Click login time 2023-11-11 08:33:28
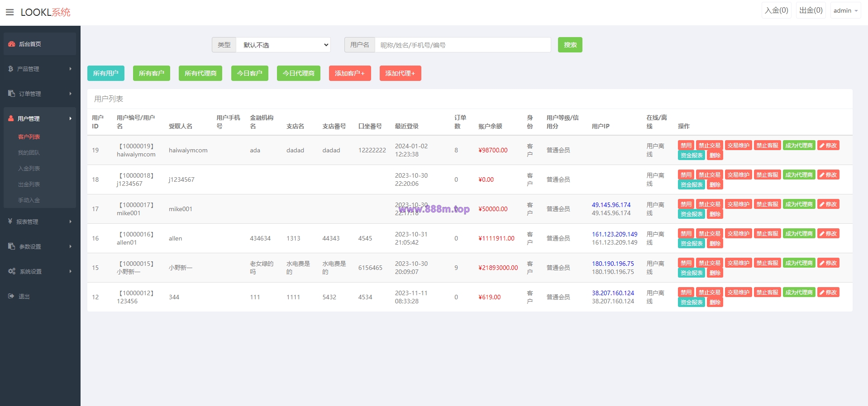Screen dimensions: 868x406 click(x=411, y=297)
